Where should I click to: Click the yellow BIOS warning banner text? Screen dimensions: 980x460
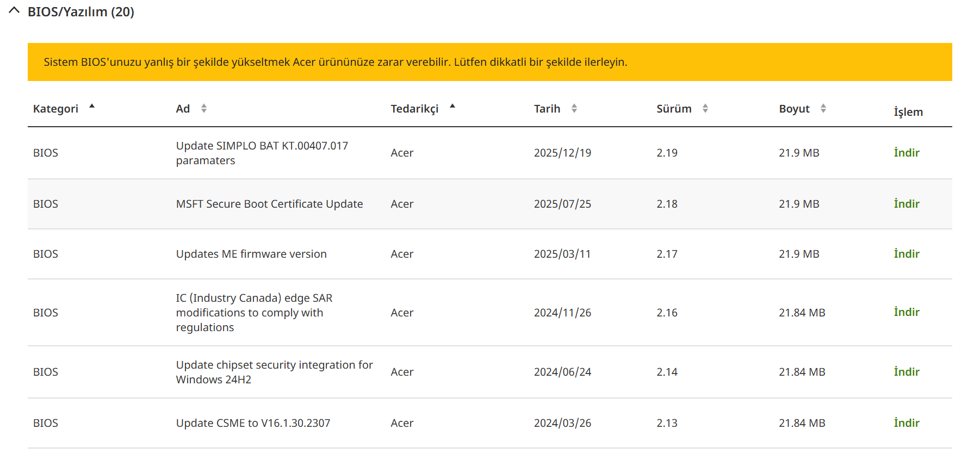336,62
